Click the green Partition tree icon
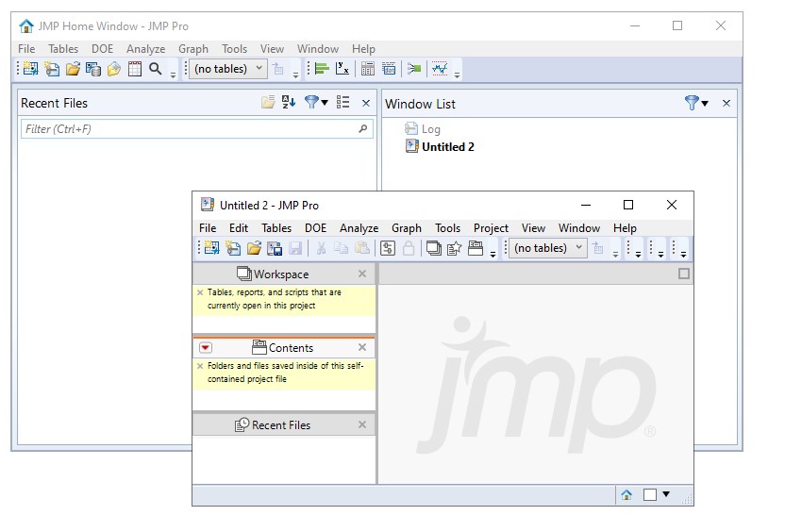This screenshot has height=532, width=785. 414,69
